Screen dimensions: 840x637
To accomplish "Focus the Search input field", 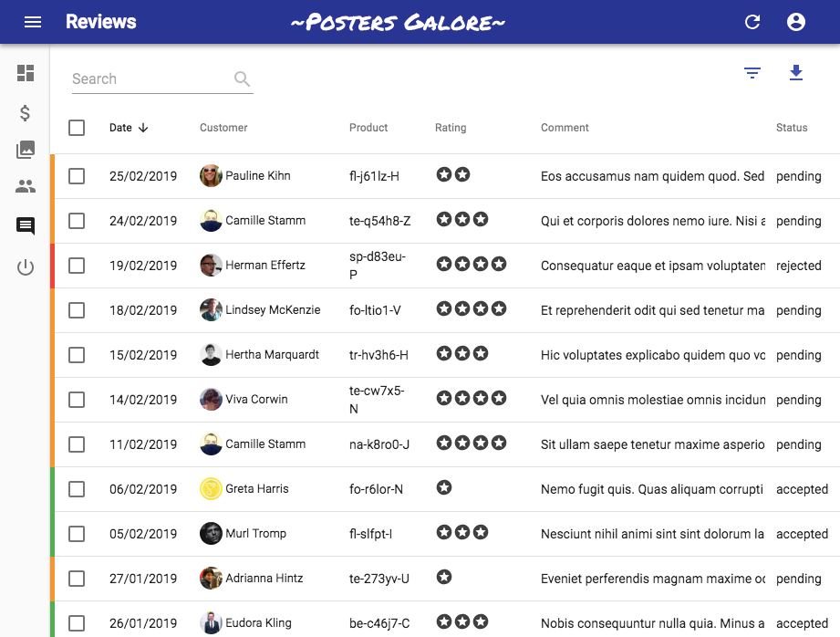I will tap(150, 79).
